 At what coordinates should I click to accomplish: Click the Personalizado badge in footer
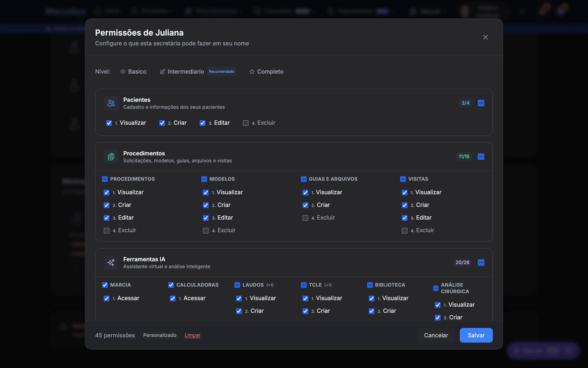click(160, 335)
